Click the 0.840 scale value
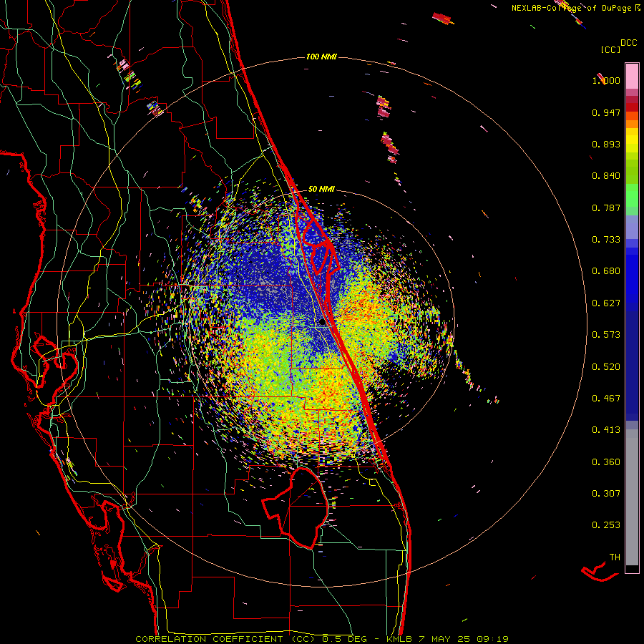Viewport: 644px width, 644px height. [x=606, y=176]
